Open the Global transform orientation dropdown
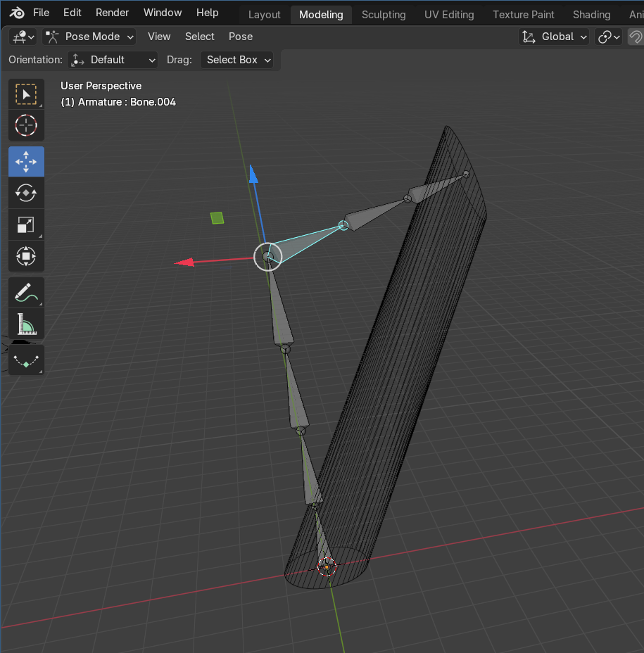This screenshot has height=653, width=644. point(554,37)
